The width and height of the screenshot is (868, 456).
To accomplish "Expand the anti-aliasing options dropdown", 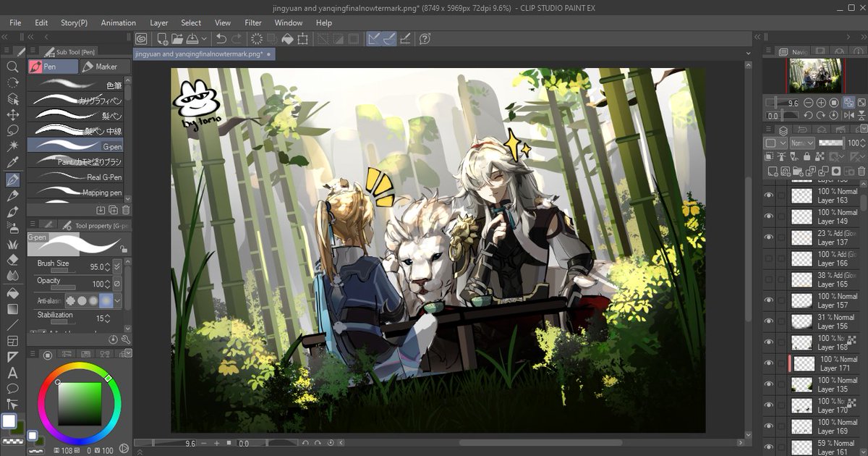I will click(118, 300).
